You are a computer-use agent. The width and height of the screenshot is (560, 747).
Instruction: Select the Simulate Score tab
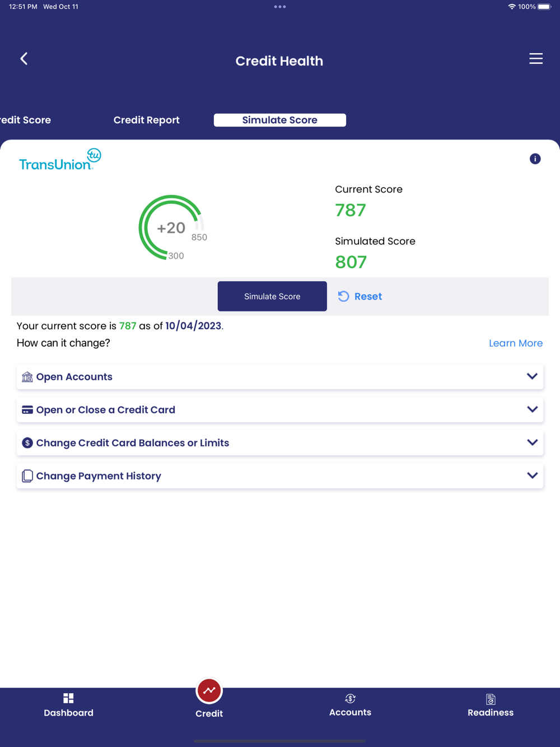tap(280, 120)
